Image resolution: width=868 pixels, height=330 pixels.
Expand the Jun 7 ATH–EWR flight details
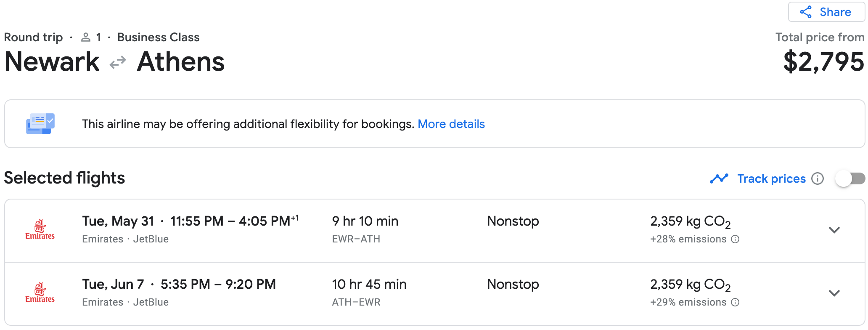pyautogui.click(x=834, y=293)
